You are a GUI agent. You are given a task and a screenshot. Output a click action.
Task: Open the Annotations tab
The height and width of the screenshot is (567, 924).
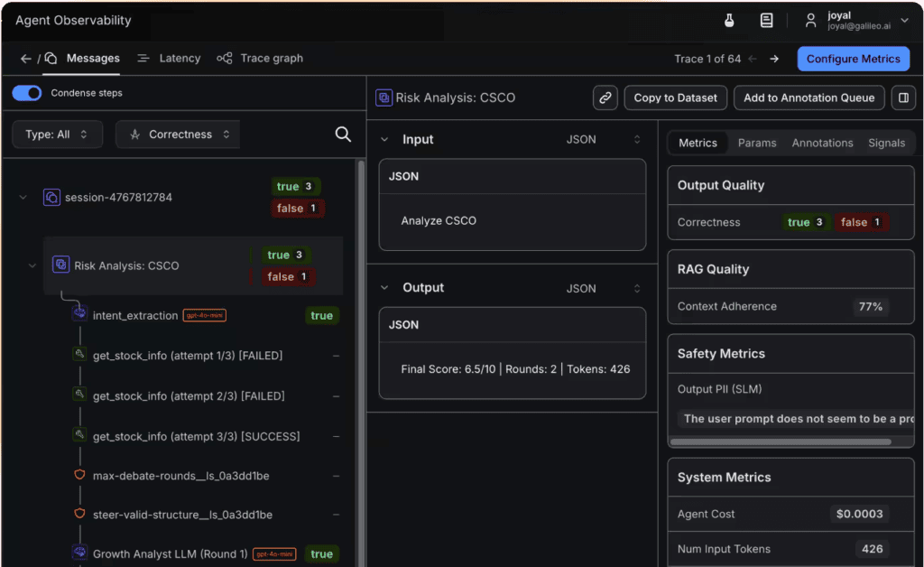tap(823, 144)
